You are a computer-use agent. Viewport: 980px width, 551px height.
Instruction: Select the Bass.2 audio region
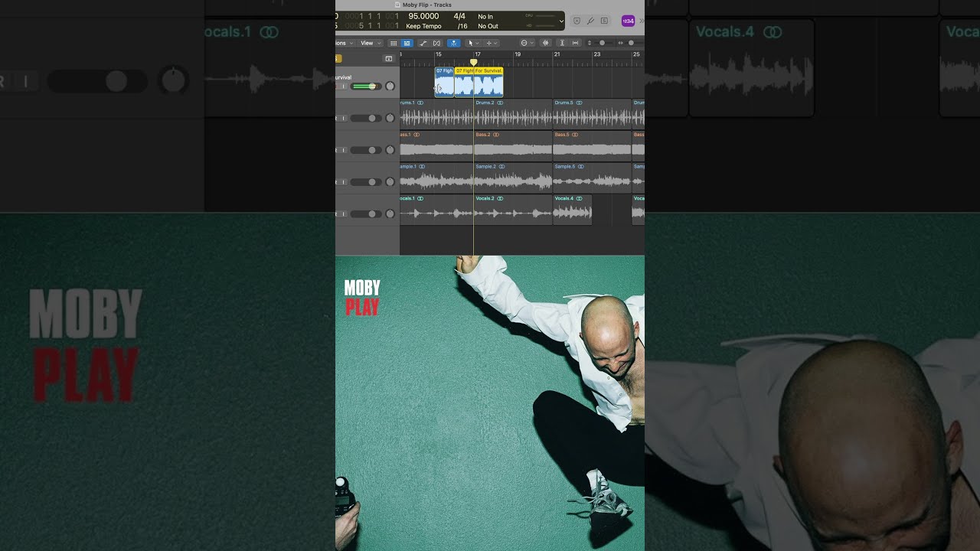click(513, 145)
